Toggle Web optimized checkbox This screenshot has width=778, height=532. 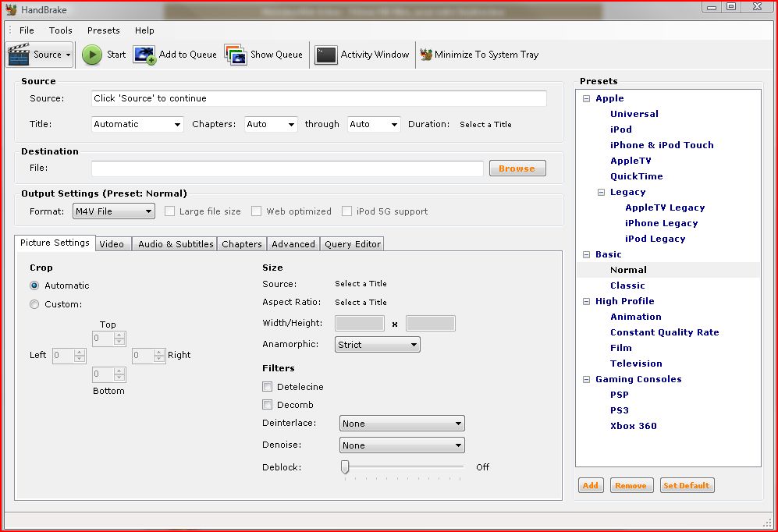256,211
